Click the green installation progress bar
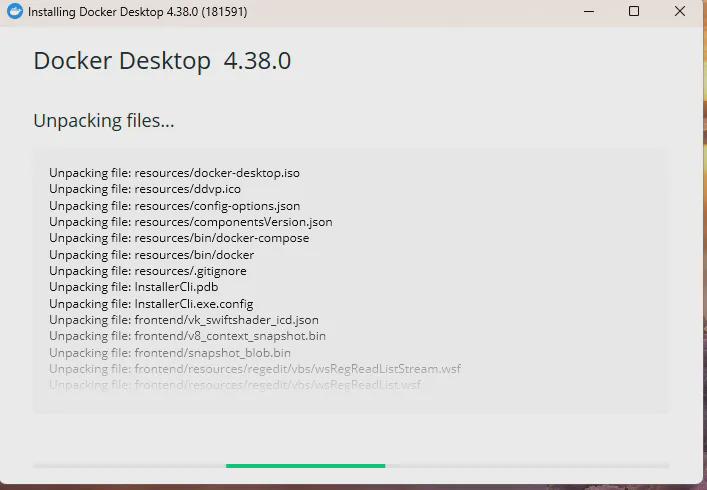 pos(305,466)
